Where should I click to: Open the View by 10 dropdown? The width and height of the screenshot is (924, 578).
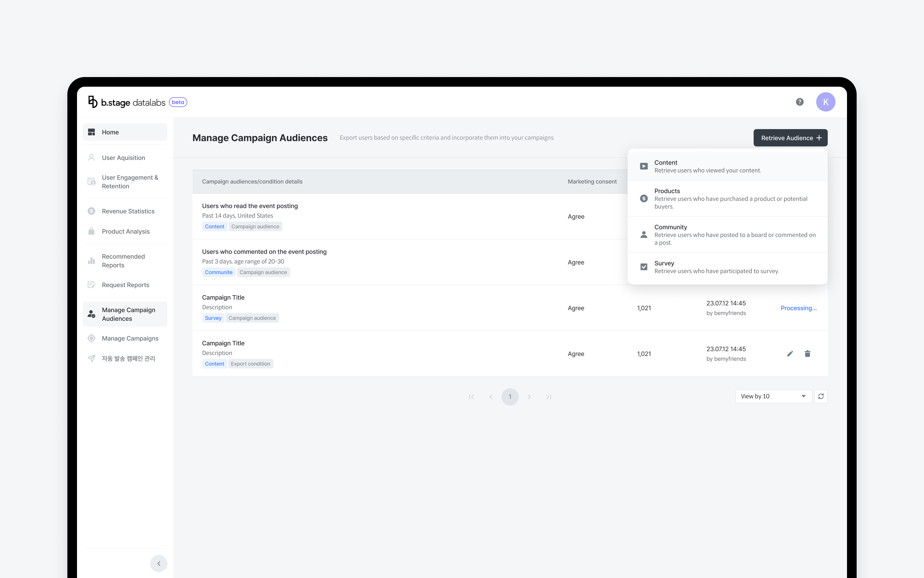[773, 396]
